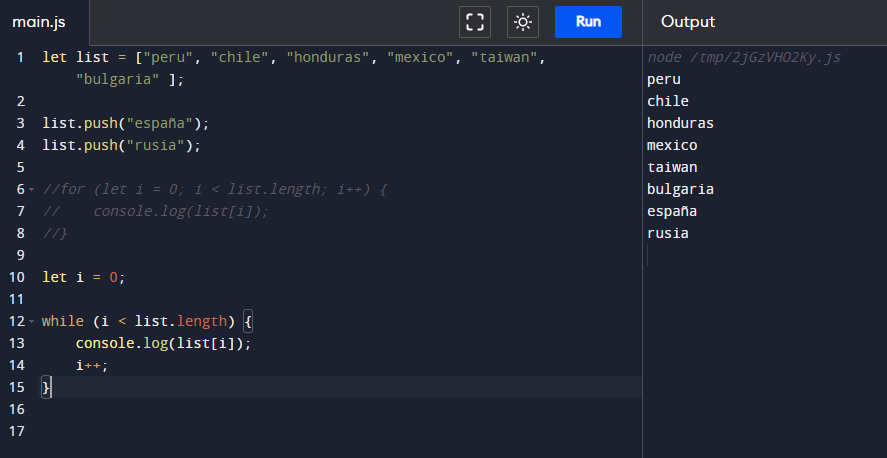Place cursor on empty line 17
This screenshot has width=887, height=458.
click(x=300, y=431)
